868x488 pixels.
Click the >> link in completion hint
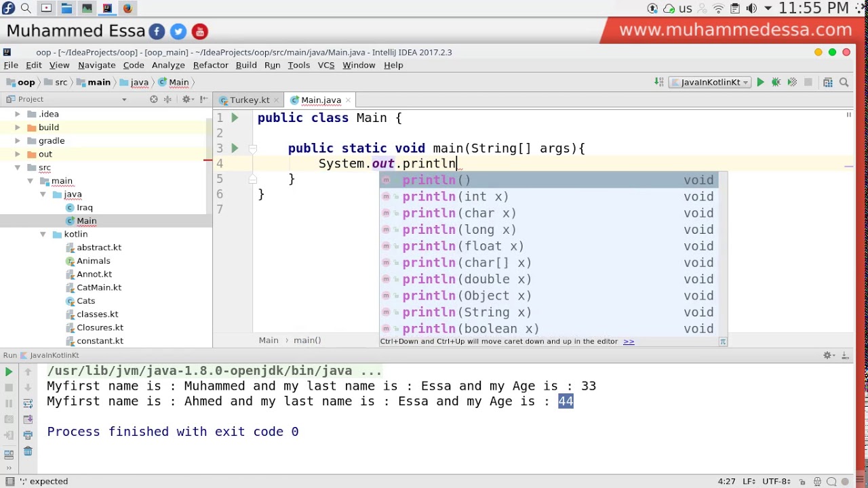tap(629, 342)
